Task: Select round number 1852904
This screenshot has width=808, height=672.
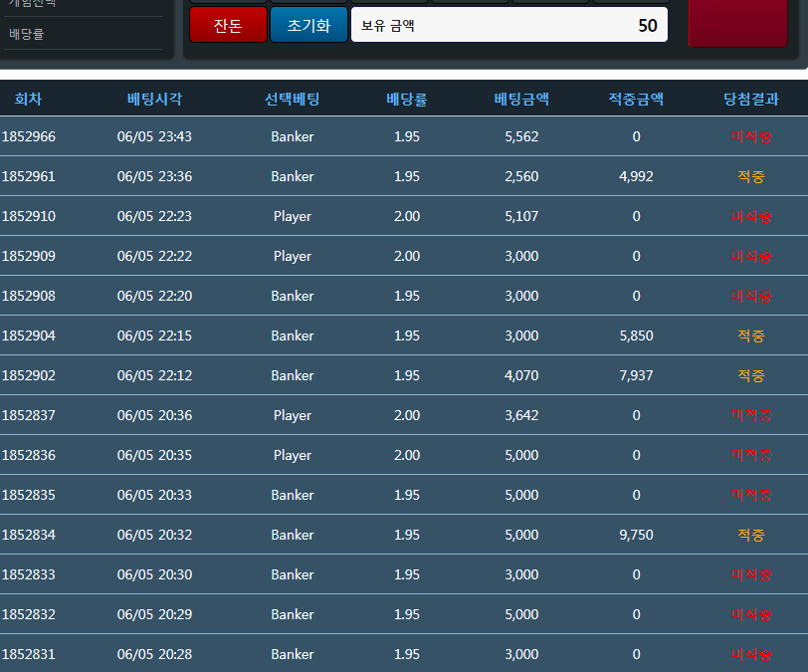Action: pyautogui.click(x=29, y=336)
